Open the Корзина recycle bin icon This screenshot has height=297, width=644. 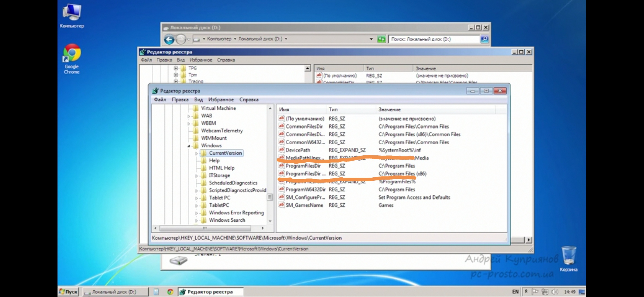tap(569, 258)
